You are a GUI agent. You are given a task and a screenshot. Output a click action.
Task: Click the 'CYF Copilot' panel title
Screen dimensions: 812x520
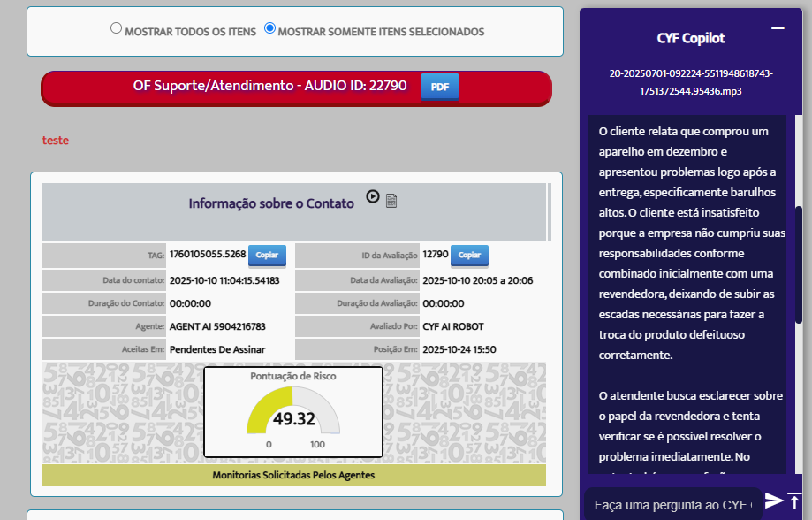[x=691, y=38]
